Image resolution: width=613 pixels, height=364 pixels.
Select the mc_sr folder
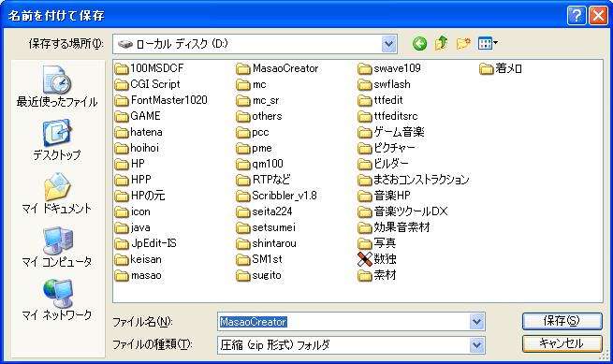tap(258, 100)
